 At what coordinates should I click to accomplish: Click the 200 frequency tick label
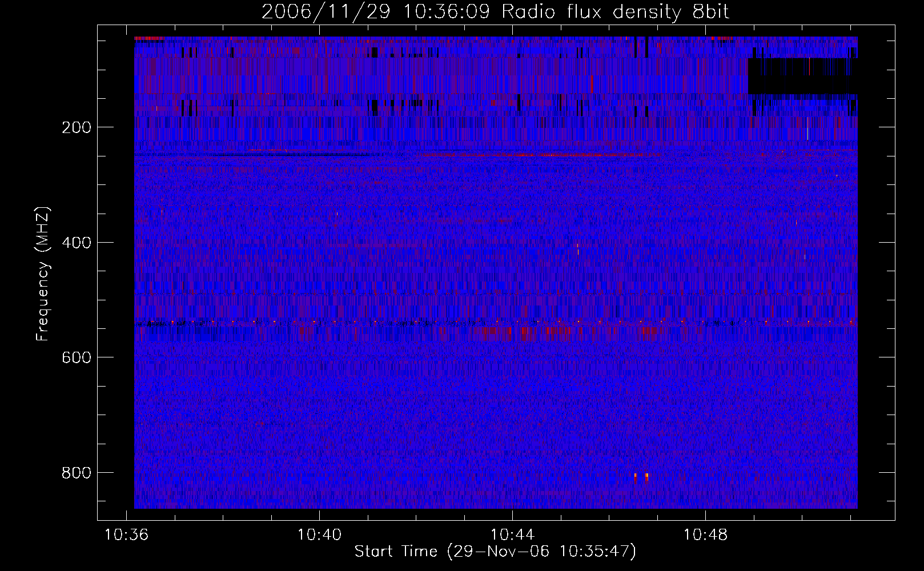coord(77,127)
